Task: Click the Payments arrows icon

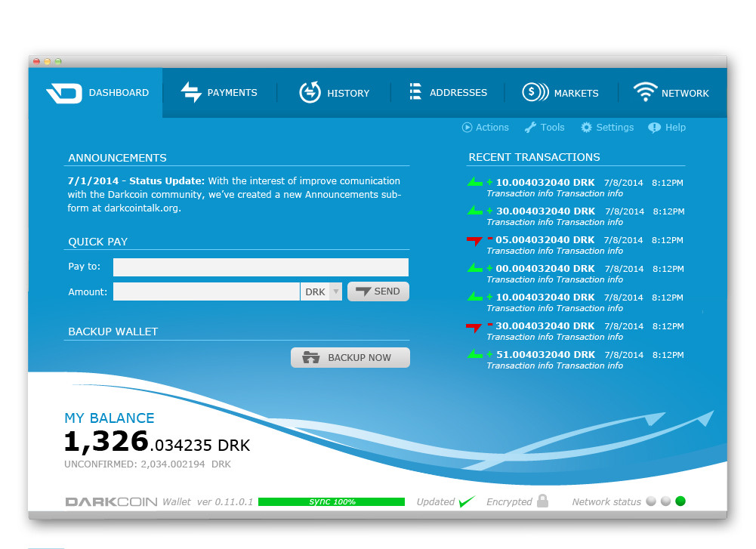Action: point(191,91)
